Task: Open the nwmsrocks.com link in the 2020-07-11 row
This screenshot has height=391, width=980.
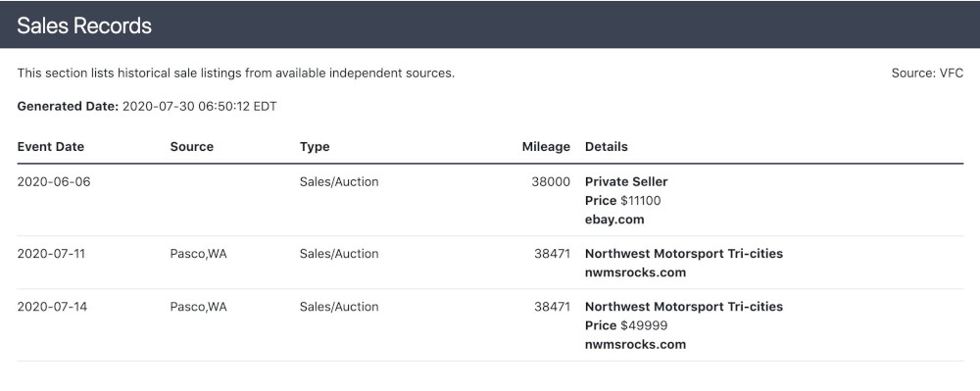Action: (635, 273)
